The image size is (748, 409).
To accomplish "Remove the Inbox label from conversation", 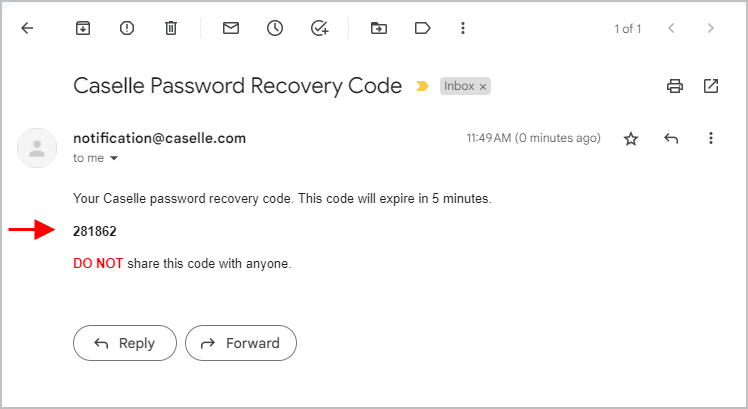I will coord(483,87).
